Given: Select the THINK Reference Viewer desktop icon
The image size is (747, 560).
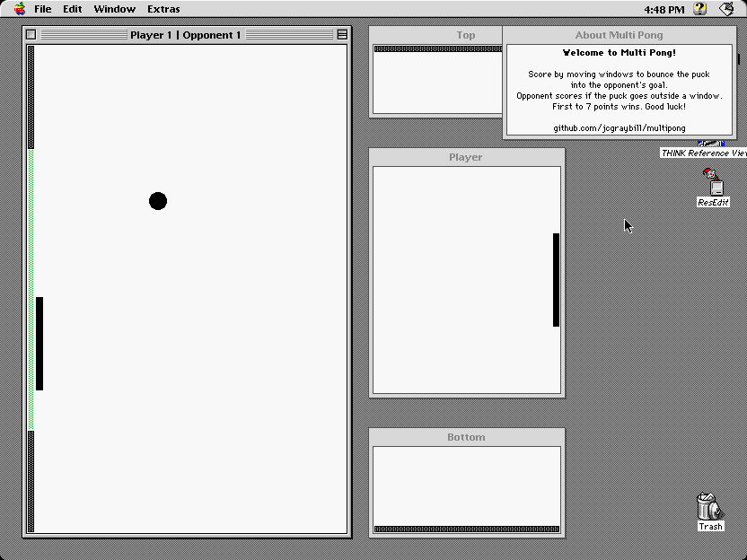Looking at the screenshot, I should click(704, 149).
